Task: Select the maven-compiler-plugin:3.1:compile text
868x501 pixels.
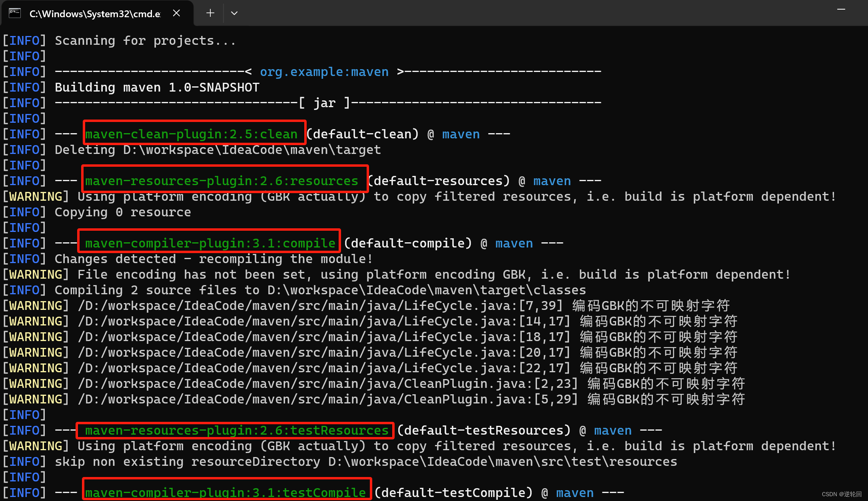Action: 209,243
